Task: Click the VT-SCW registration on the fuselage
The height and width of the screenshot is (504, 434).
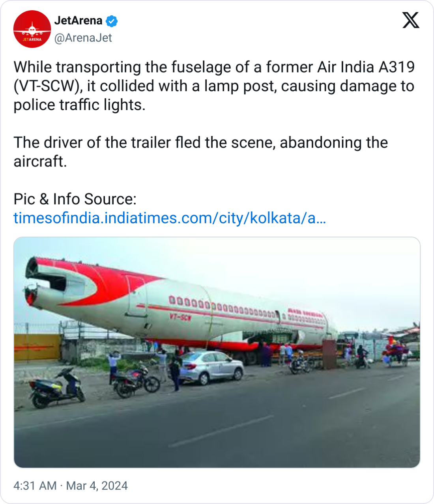Action: pyautogui.click(x=180, y=317)
